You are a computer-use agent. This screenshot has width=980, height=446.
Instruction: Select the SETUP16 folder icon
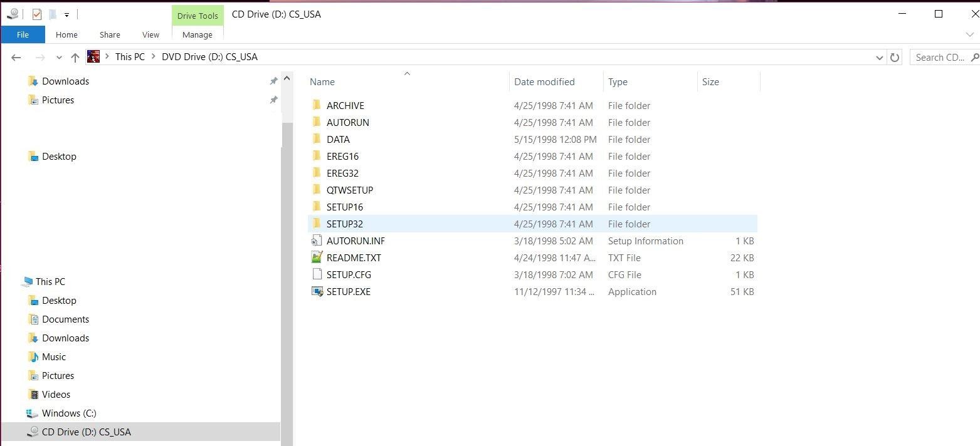click(x=317, y=207)
